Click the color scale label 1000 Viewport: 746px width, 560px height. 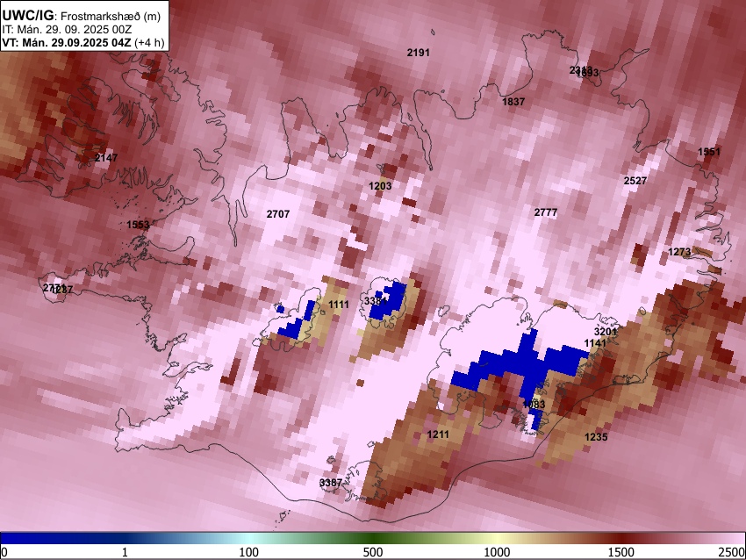point(497,552)
